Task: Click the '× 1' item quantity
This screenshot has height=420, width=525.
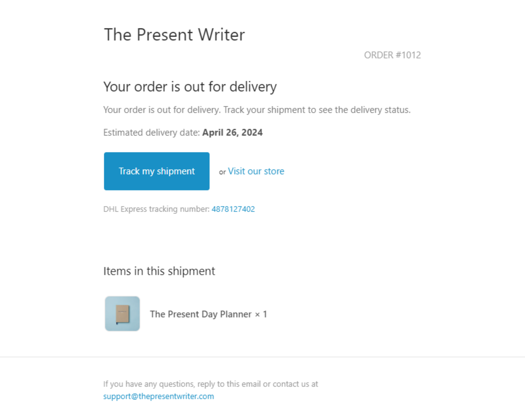Action: tap(261, 314)
